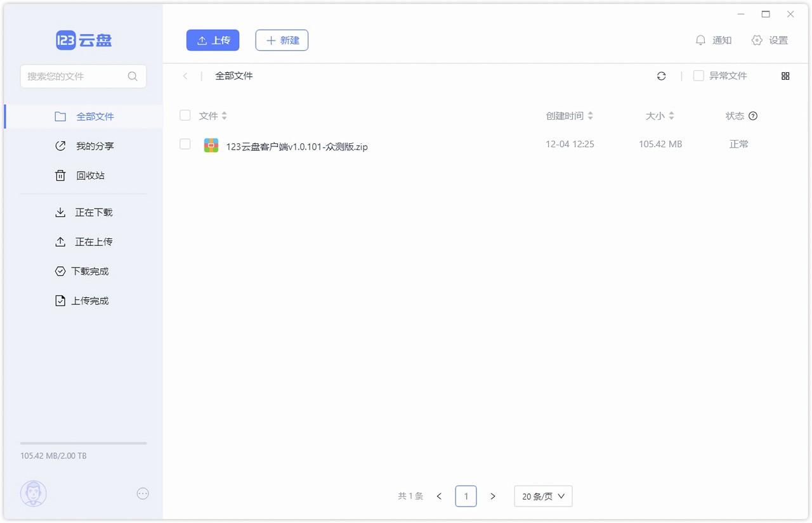
Task: Open the 20 条/页 page size dropdown
Action: (x=543, y=496)
